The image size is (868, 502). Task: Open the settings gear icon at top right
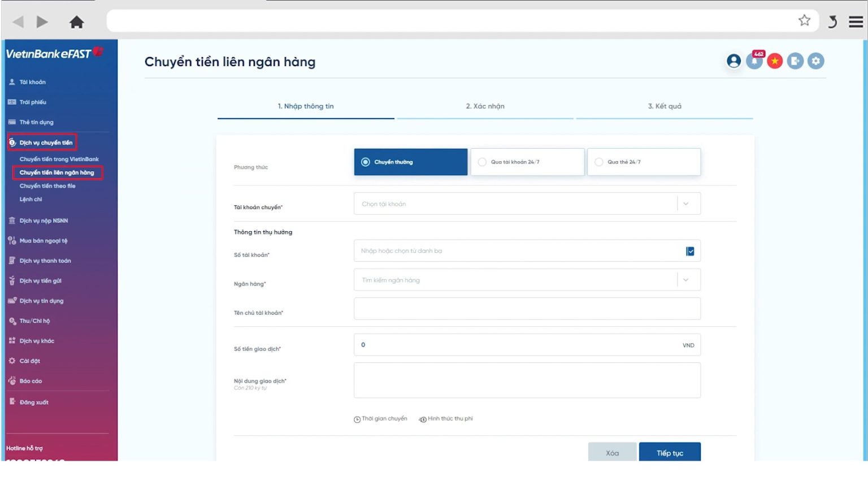click(815, 60)
